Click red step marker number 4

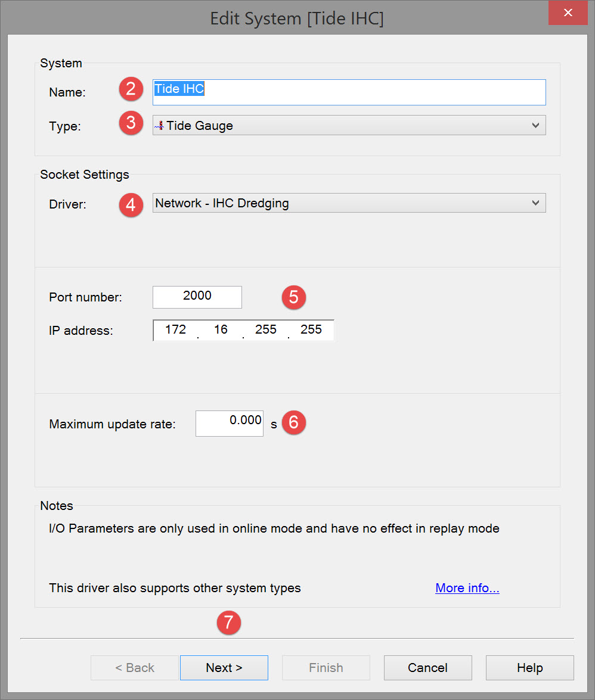[131, 206]
